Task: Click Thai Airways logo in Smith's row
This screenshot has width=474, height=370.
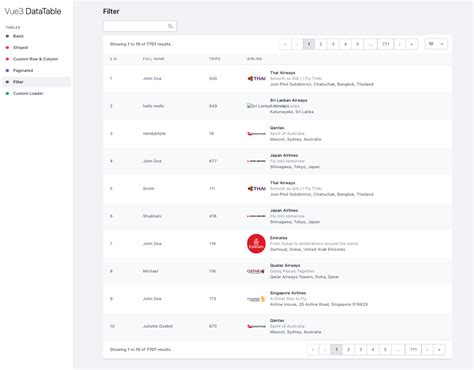Action: coord(256,188)
